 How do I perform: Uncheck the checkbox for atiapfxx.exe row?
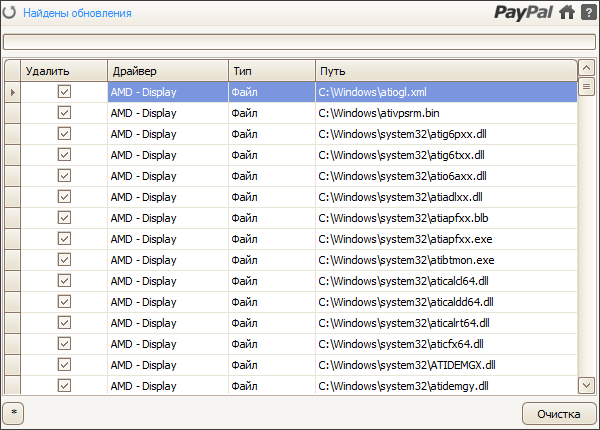pos(64,239)
